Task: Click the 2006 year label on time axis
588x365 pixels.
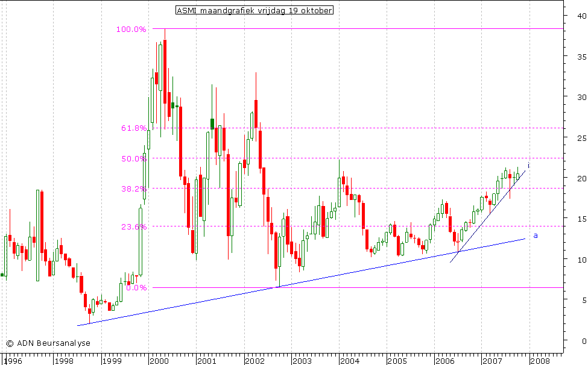Action: [x=444, y=361]
